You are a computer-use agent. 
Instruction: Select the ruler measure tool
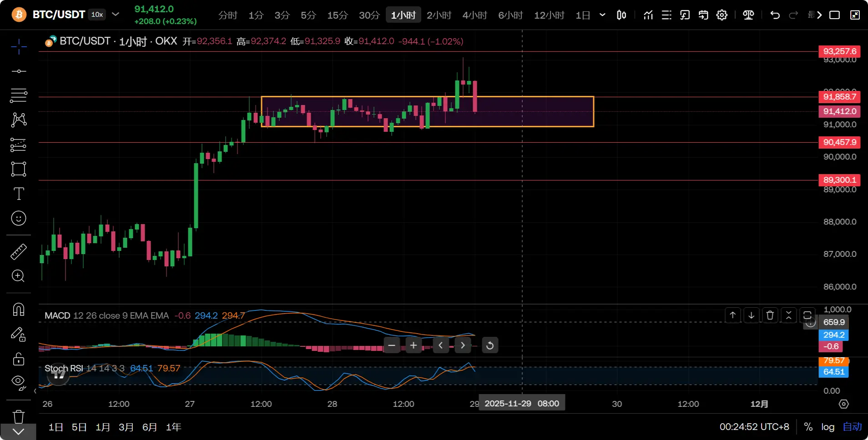19,251
